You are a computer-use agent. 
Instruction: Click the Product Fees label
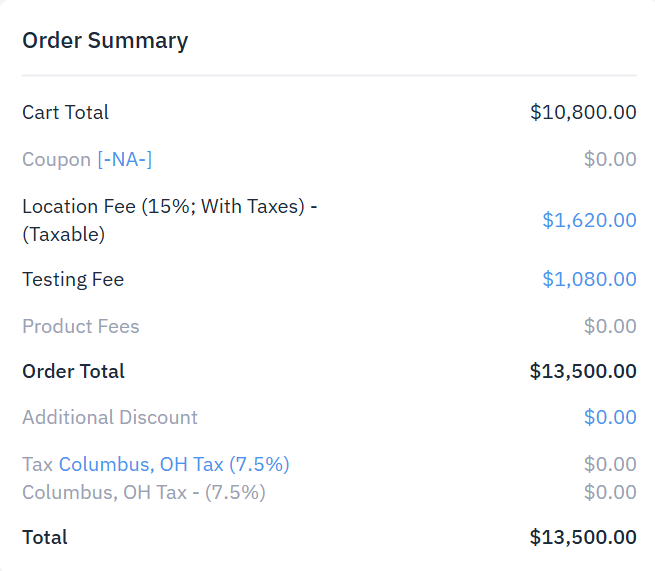click(81, 326)
